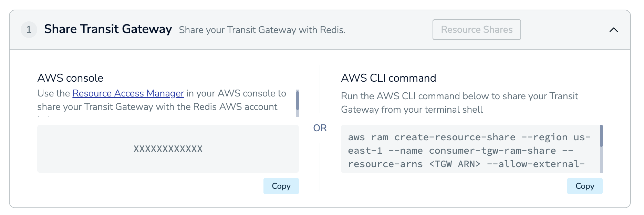Open the Resource Access Manager link
Screen dimensions: 644x215
(128, 93)
